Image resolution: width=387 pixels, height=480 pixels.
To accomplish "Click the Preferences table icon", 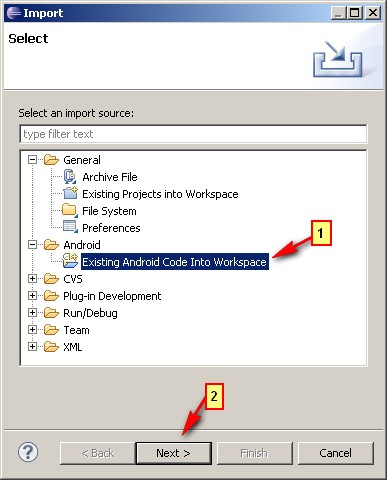I will tap(70, 227).
